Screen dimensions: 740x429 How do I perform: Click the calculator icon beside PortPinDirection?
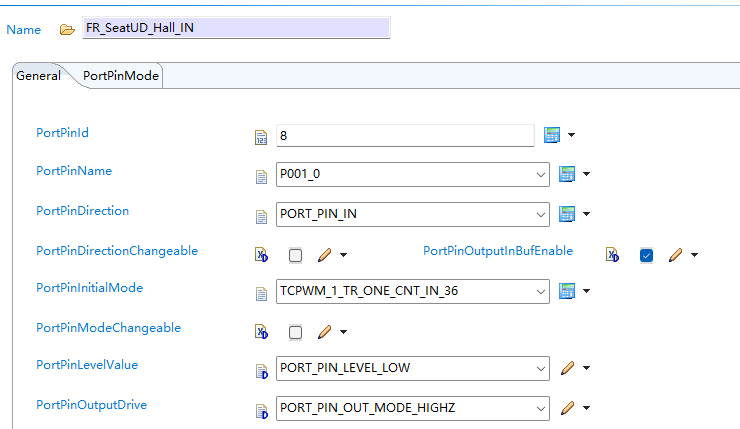click(567, 214)
